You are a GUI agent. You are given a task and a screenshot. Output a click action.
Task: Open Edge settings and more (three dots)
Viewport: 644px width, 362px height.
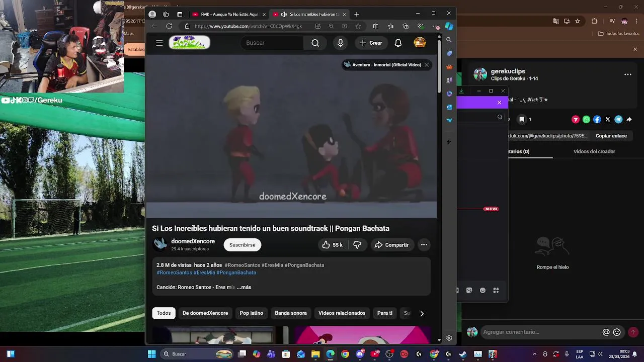[436, 26]
